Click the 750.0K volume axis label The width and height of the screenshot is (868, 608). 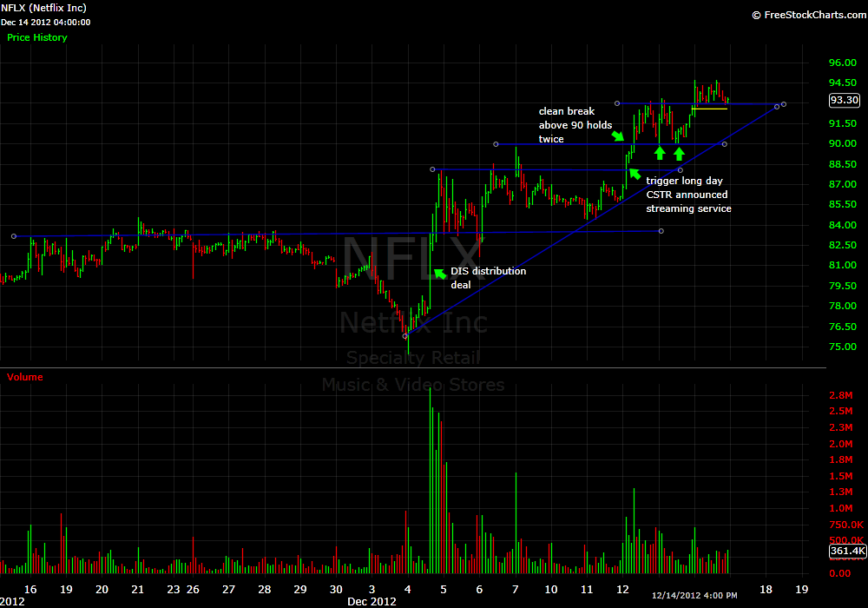(x=845, y=525)
